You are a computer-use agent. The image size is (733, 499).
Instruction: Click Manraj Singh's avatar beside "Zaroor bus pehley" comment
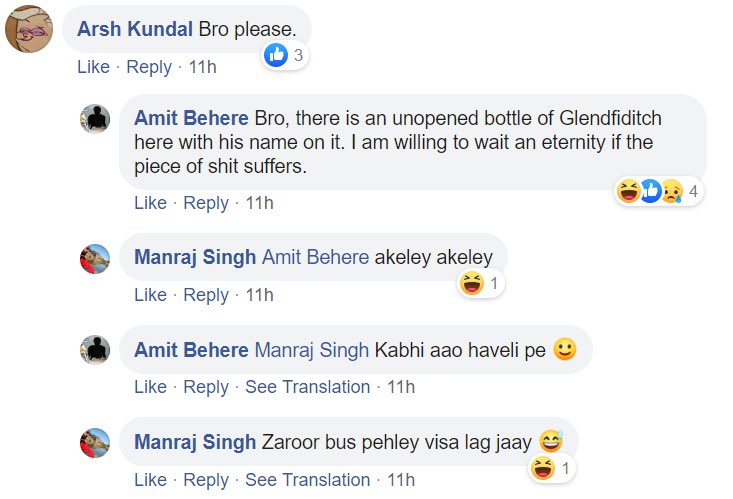coord(94,442)
